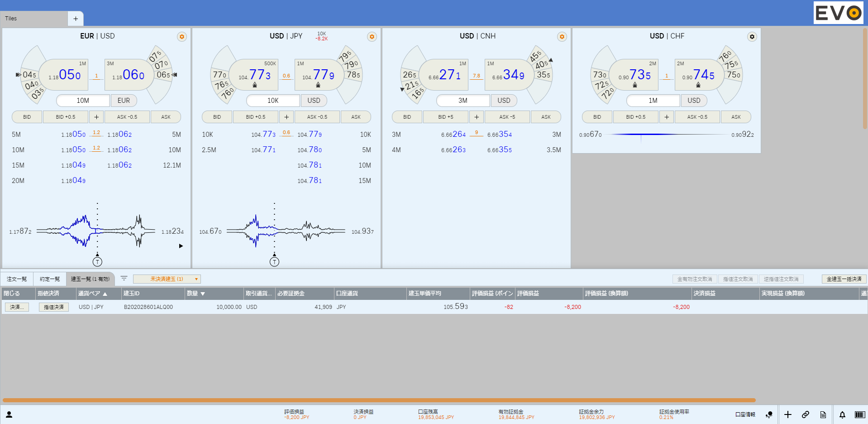Click the notification bell icon
The image size is (868, 424).
coord(842,414)
